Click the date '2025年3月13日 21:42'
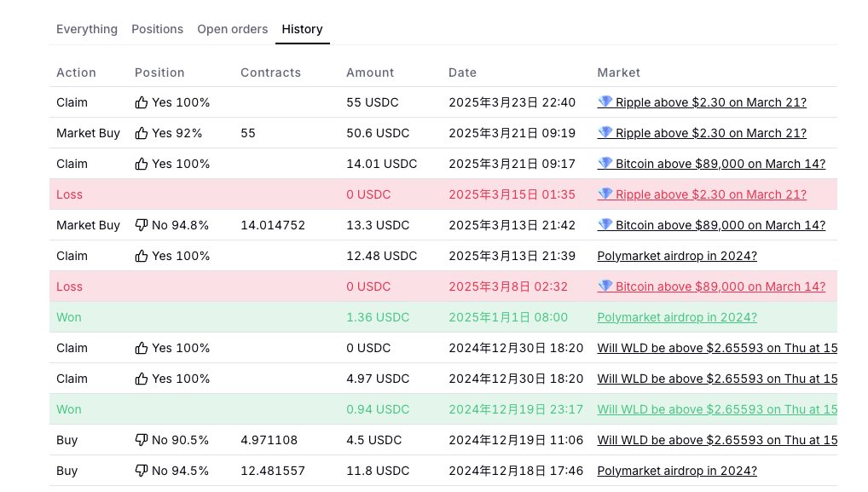Viewport: 868px width, 492px height. [512, 225]
